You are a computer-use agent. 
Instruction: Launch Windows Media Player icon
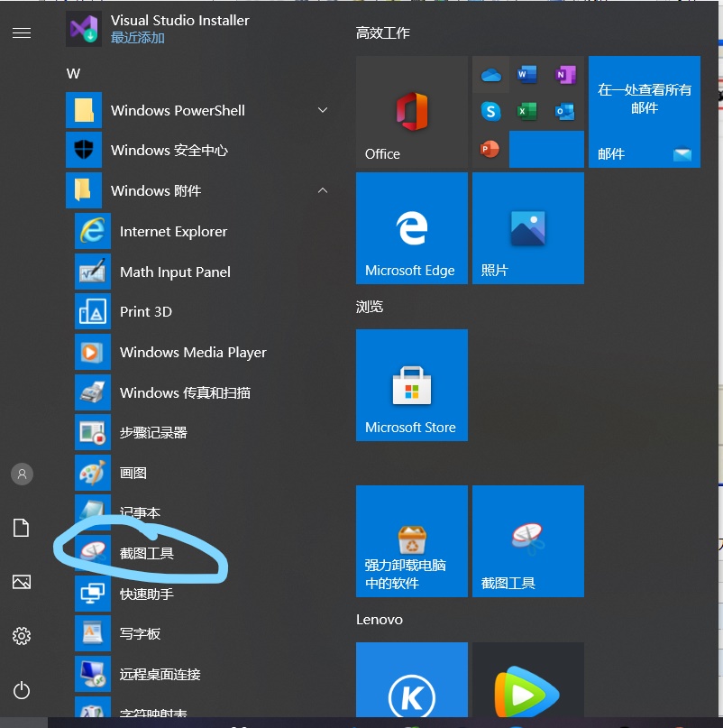(93, 352)
